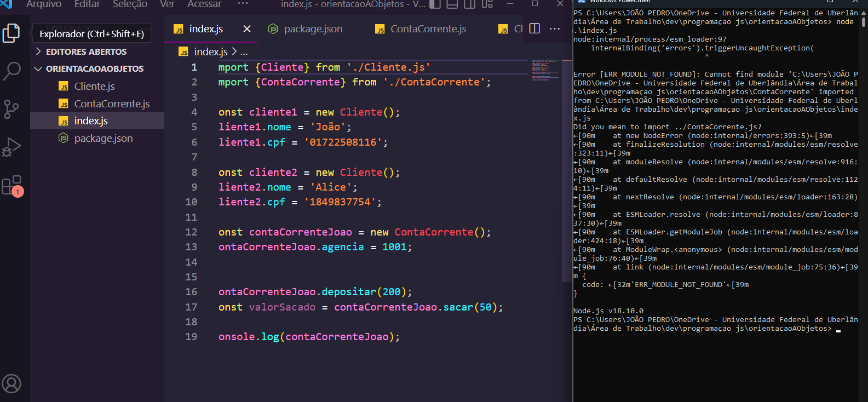Toggle the secondary sidebar layout icon
This screenshot has width=868, height=402.
tap(469, 4)
